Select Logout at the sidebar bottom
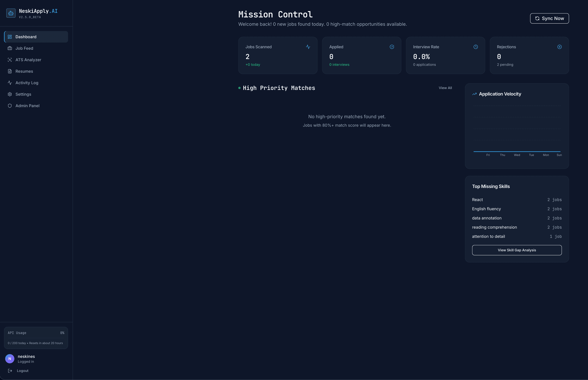The height and width of the screenshot is (380, 588). (23, 370)
